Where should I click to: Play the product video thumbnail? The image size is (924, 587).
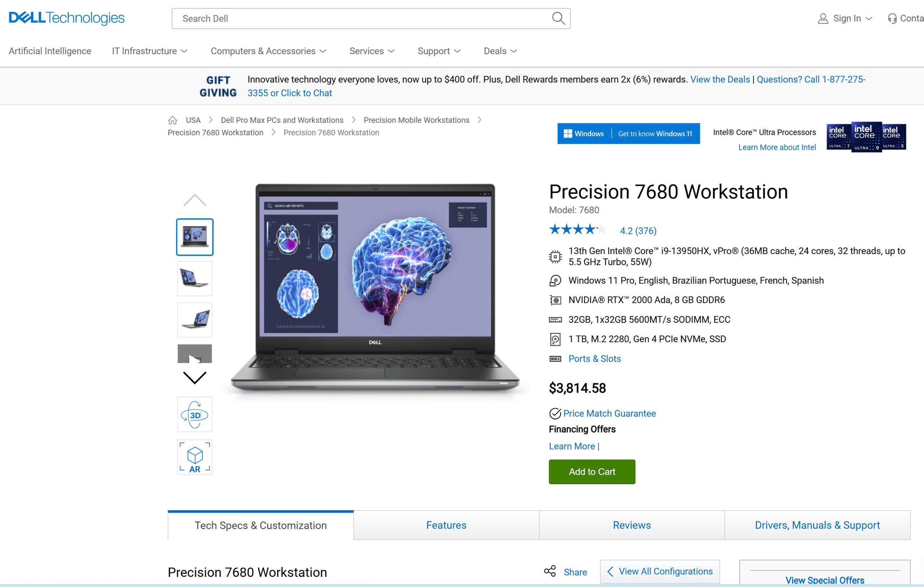(x=195, y=353)
